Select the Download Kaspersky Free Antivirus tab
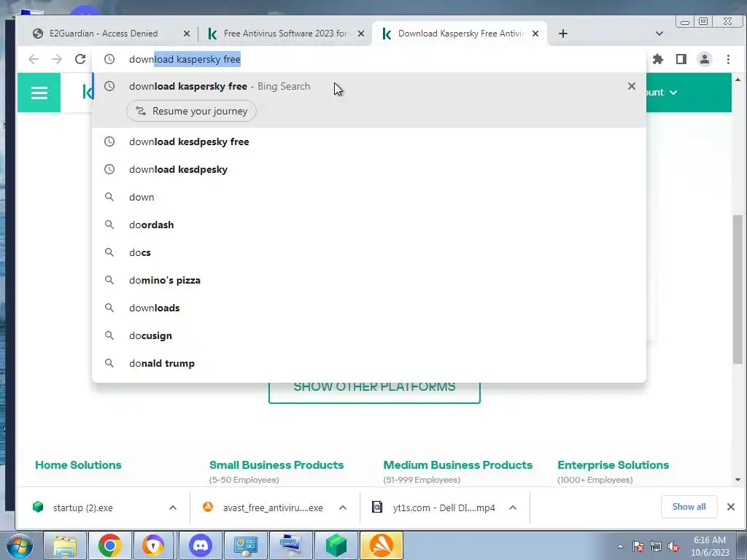 460,34
